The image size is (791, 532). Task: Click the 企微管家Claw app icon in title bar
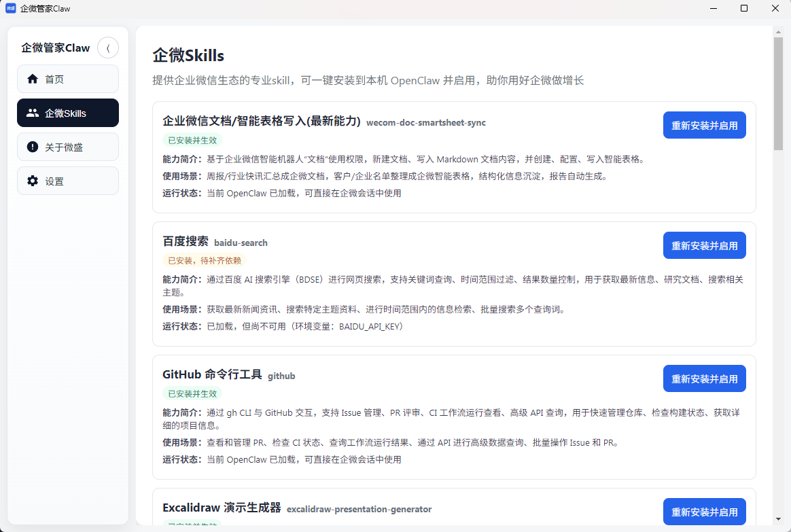click(11, 8)
